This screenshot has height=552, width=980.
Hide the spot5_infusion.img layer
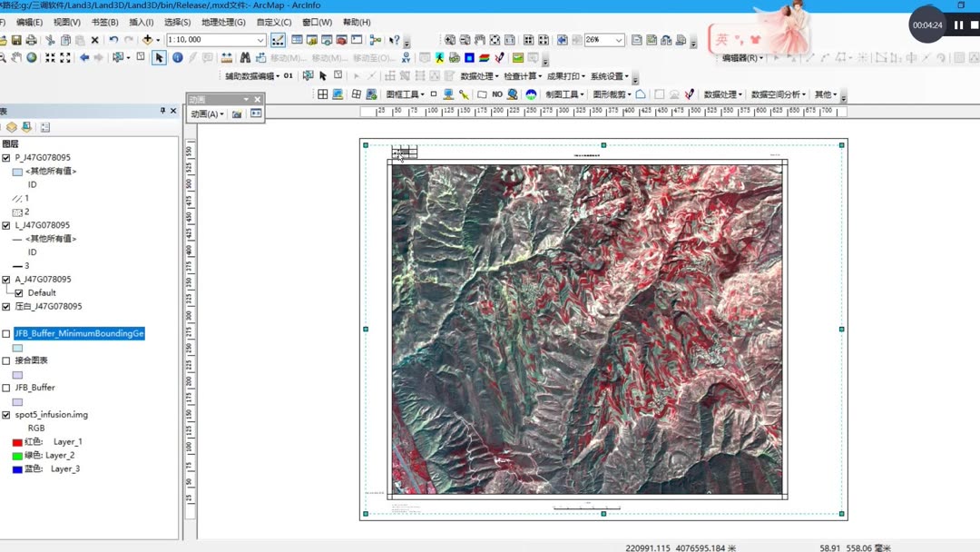(x=7, y=414)
